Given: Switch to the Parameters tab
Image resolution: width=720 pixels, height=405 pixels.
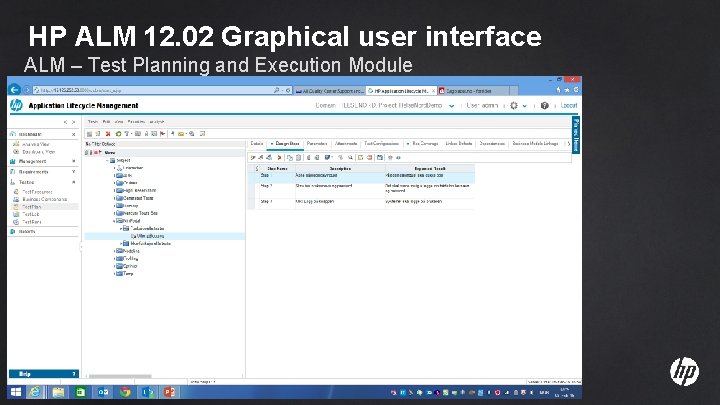Looking at the screenshot, I should coord(317,144).
